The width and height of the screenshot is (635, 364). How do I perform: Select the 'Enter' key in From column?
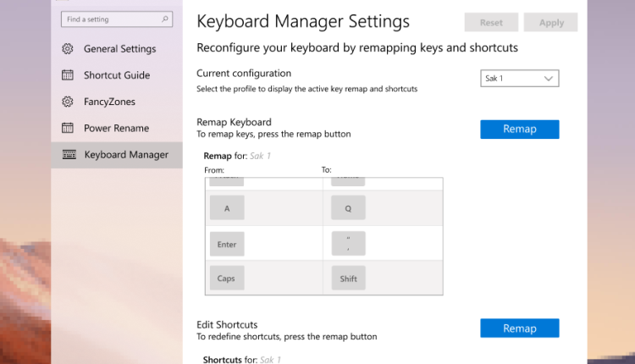point(227,244)
